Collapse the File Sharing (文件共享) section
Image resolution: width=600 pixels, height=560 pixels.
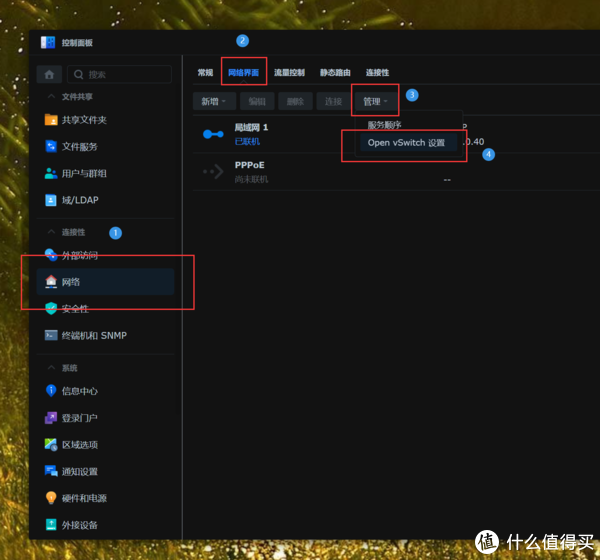click(51, 96)
